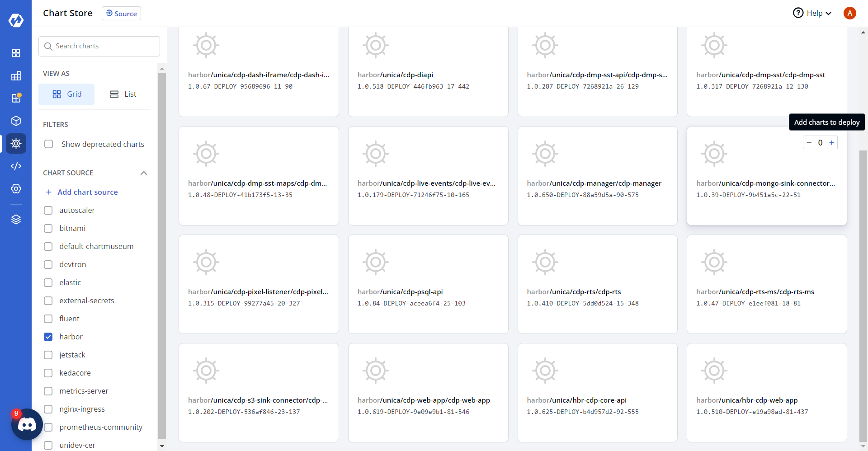Open the stack layers icon in sidebar

coord(16,220)
